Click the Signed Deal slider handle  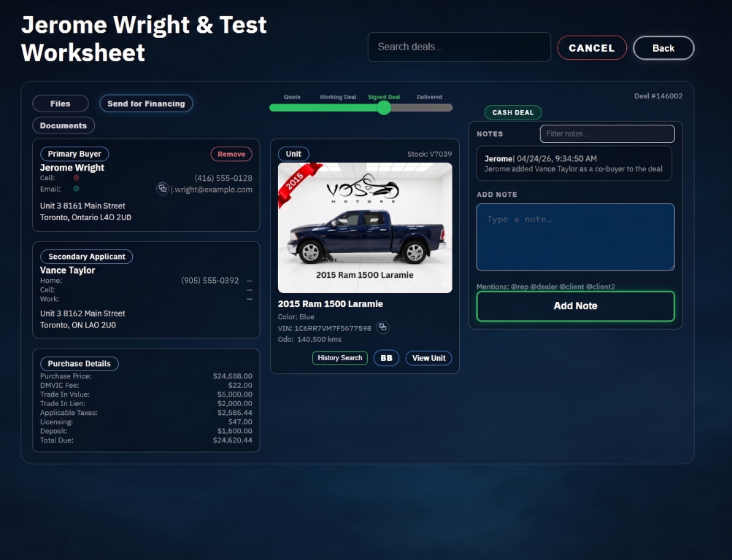coord(384,106)
